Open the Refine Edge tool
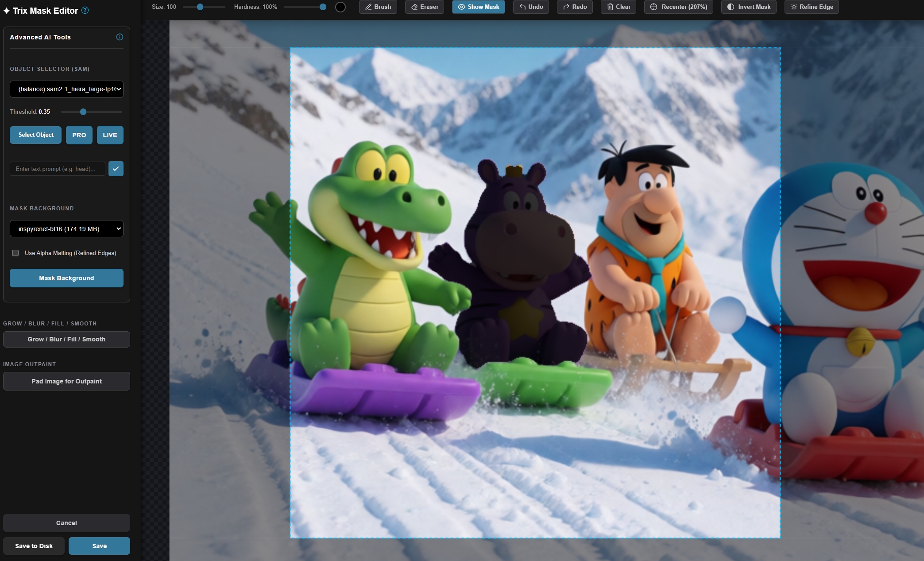 tap(812, 7)
